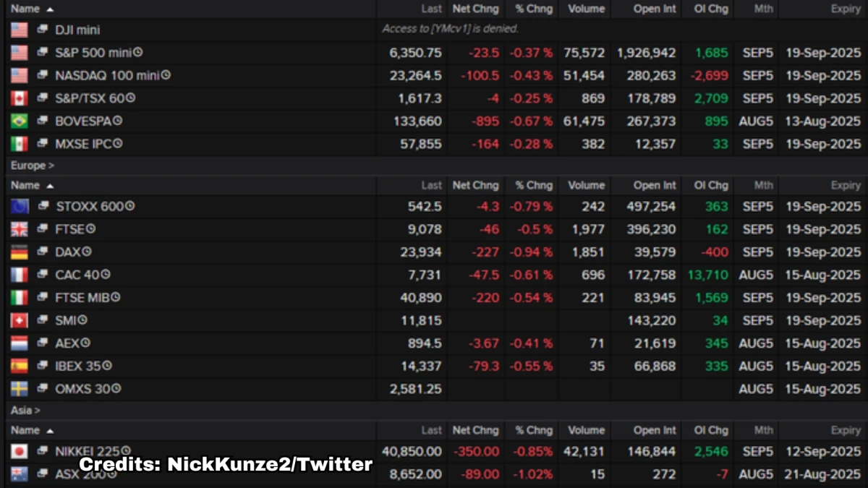
Task: Click the clock icon after IBEX 35
Action: [107, 366]
